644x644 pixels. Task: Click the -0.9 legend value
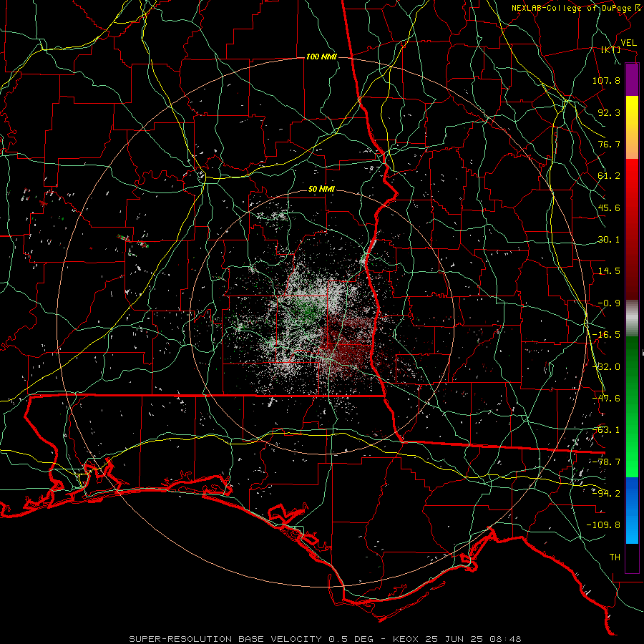[x=609, y=303]
